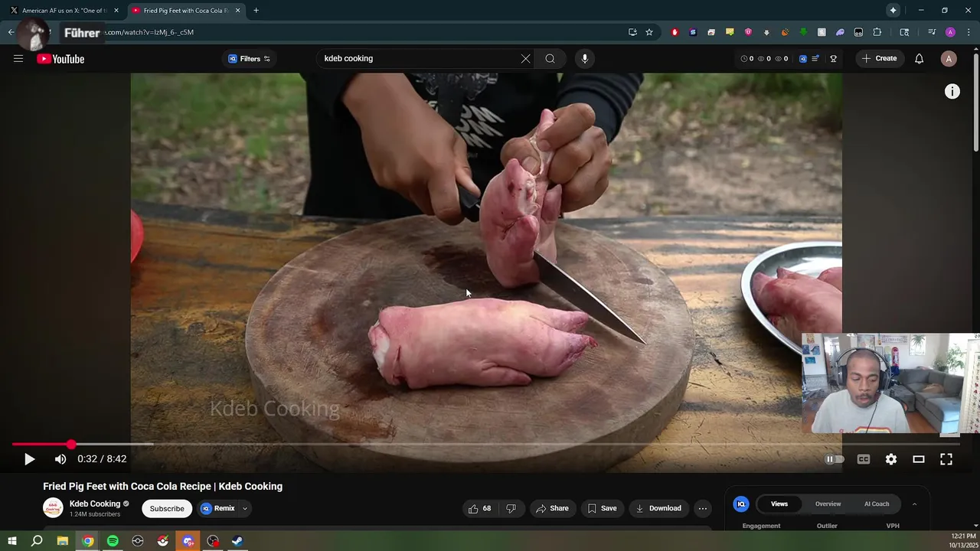
Task: Open the vidIQ list icon in header
Action: coord(815,59)
